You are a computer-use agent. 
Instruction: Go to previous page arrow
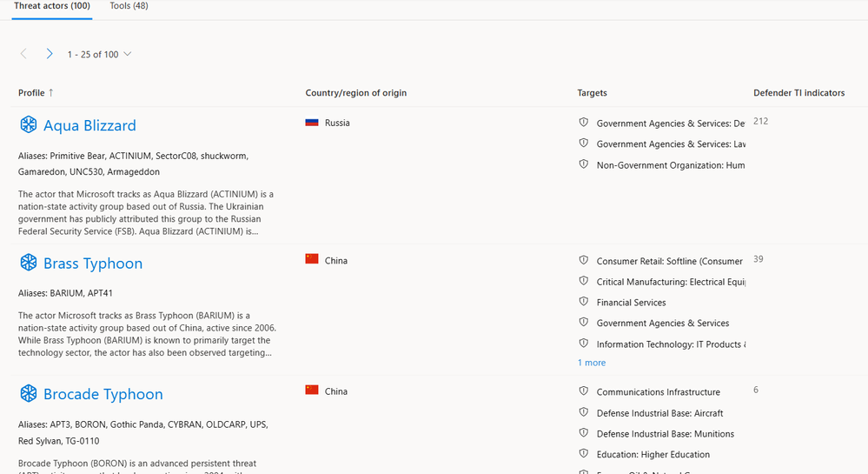pos(23,54)
